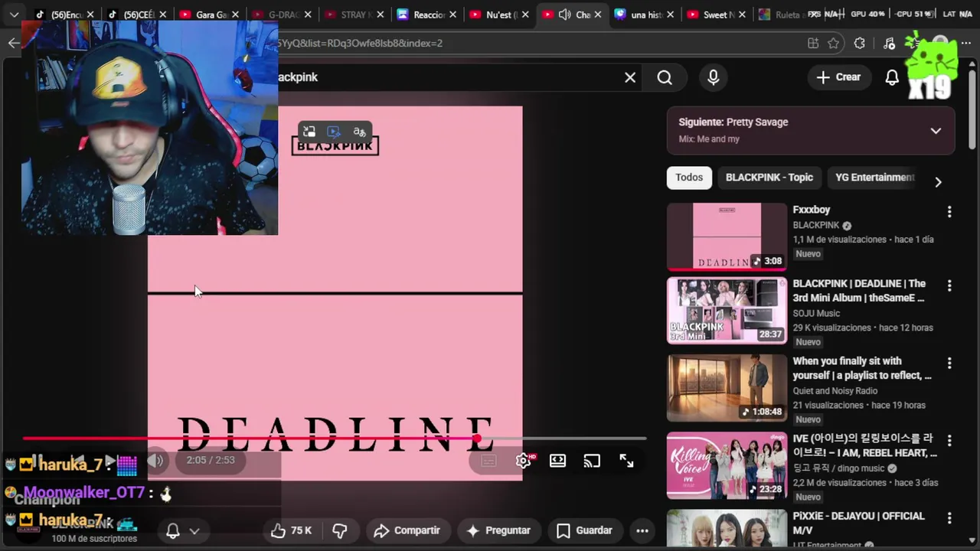Toggle subtitles in the video player
Screen dimensions: 980x551
point(488,461)
